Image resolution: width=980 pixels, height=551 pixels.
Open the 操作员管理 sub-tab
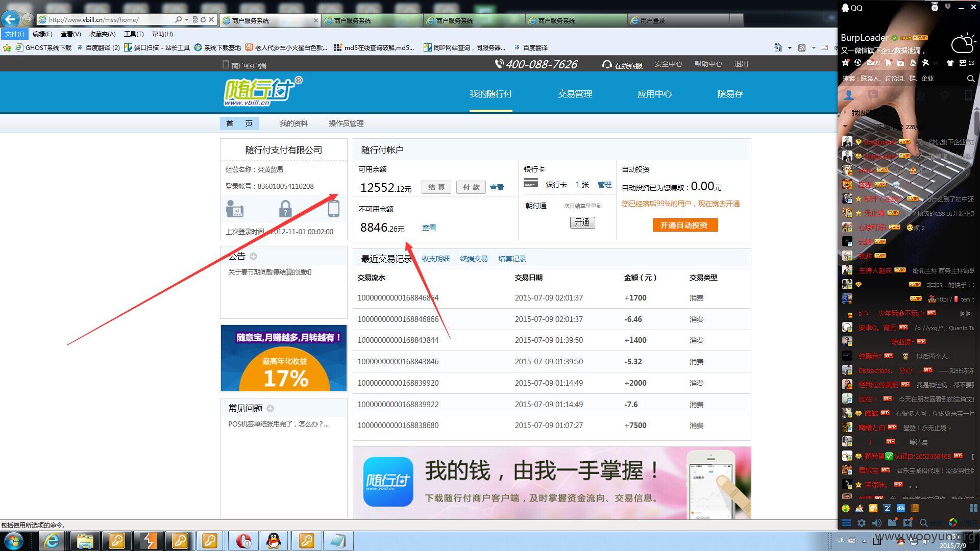pos(346,123)
